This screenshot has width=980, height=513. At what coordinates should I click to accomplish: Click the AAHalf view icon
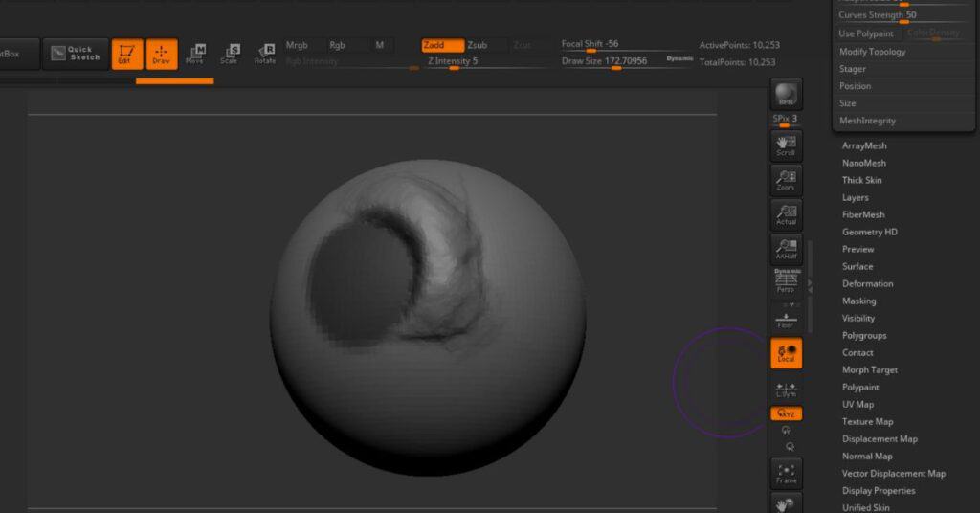pos(786,249)
